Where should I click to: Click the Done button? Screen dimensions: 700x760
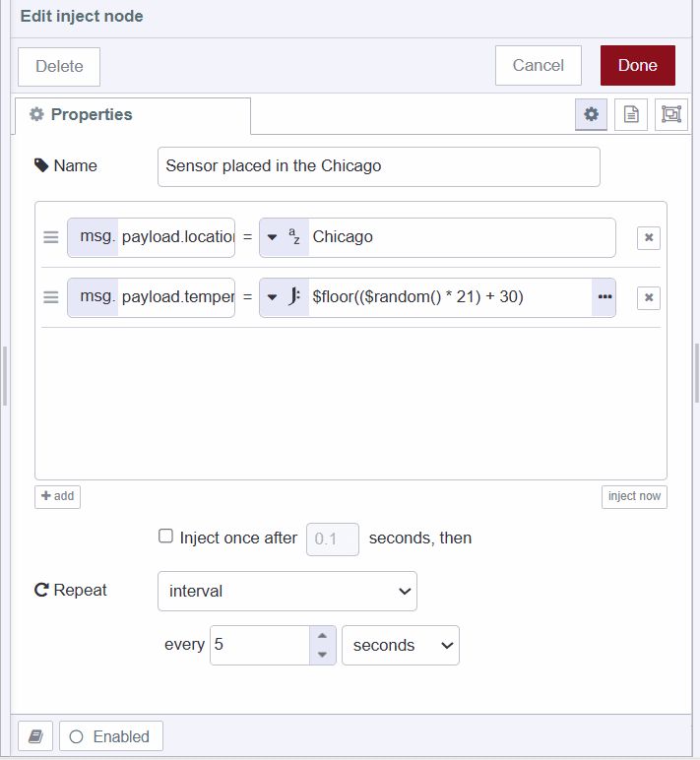tap(637, 65)
